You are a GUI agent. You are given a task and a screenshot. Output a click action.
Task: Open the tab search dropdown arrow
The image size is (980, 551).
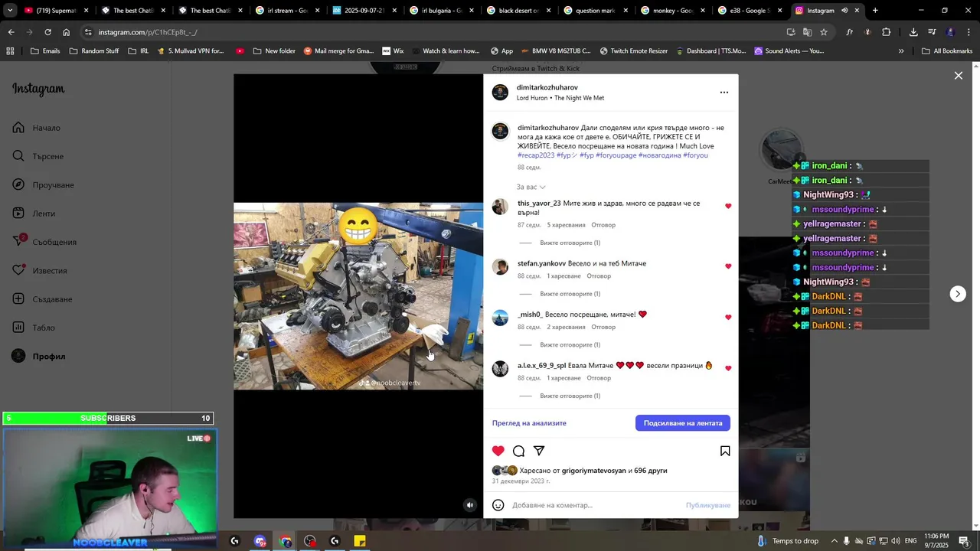10,11
